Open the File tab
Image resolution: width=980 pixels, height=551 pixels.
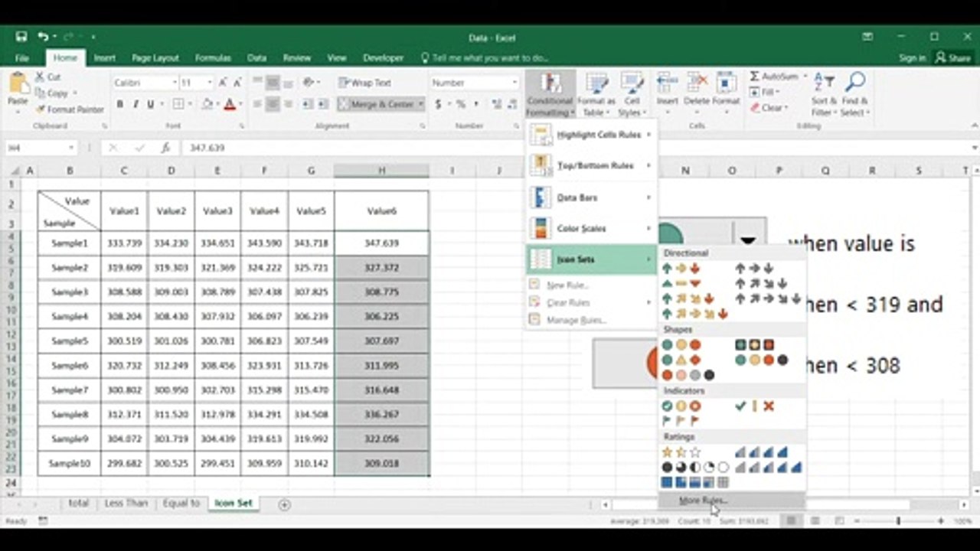[x=22, y=58]
